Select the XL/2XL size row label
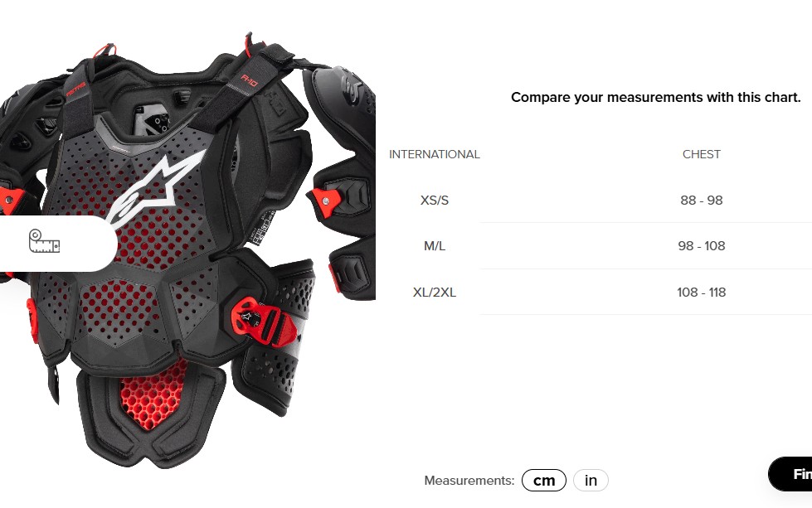Viewport: 812px width, 508px height. point(434,293)
